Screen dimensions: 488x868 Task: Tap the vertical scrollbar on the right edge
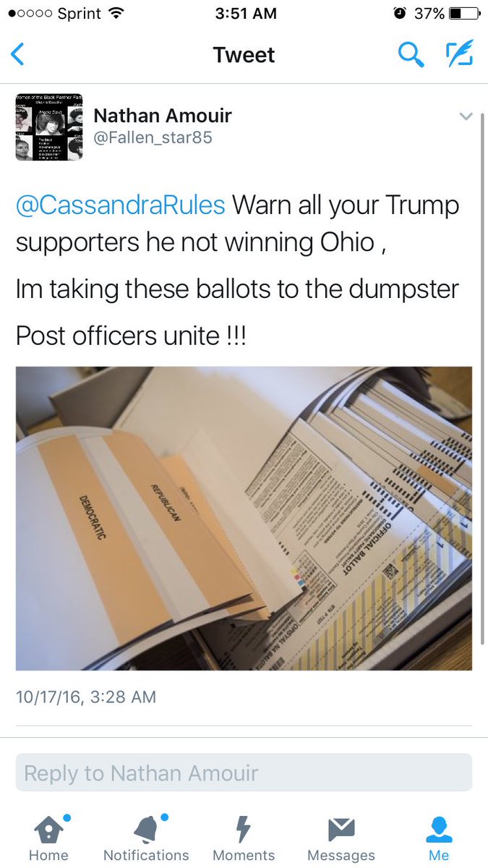(x=483, y=380)
